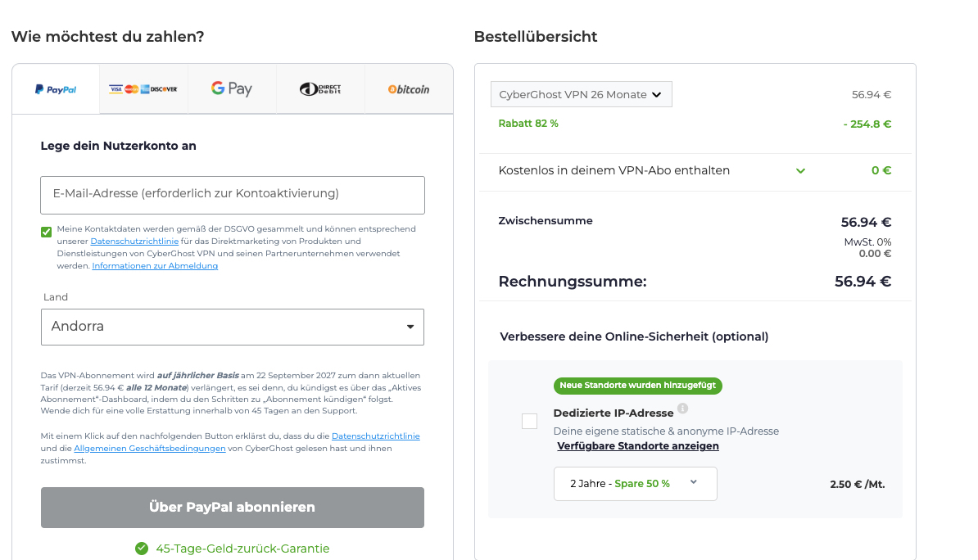Click the 'Neue Standorte wurden hinzugefügt' badge

tap(637, 386)
